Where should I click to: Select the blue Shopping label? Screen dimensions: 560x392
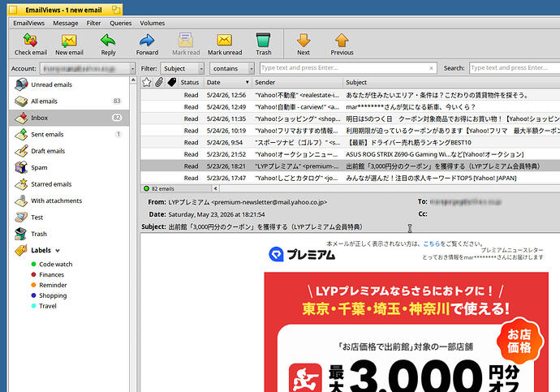(x=49, y=295)
